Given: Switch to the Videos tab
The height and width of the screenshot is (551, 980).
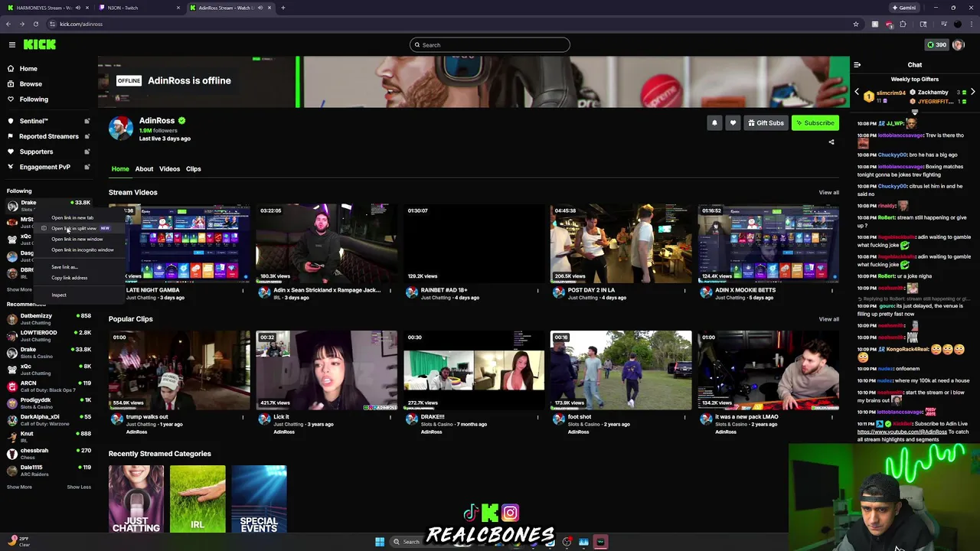Looking at the screenshot, I should click(169, 168).
